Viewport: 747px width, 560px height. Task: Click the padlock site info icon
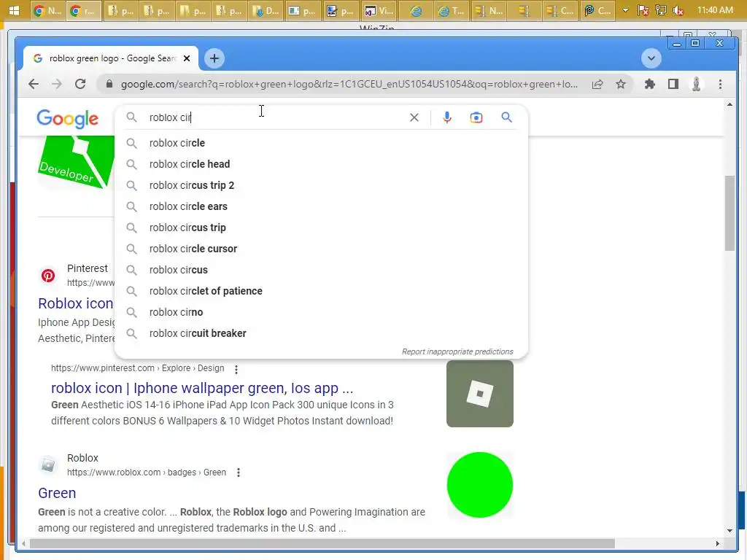click(109, 85)
